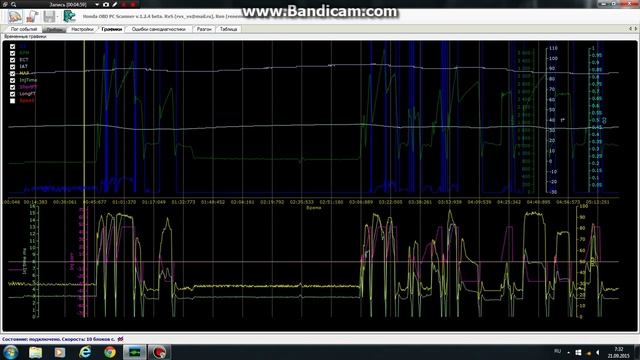Click Bandicam search magnifier icon
Image resolution: width=640 pixels, height=360 pixels.
click(13, 4)
